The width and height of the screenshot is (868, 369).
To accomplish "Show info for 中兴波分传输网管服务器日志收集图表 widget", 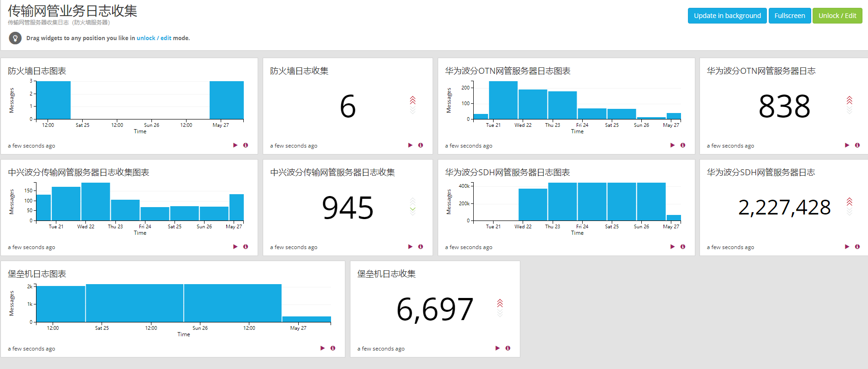I will pyautogui.click(x=246, y=247).
